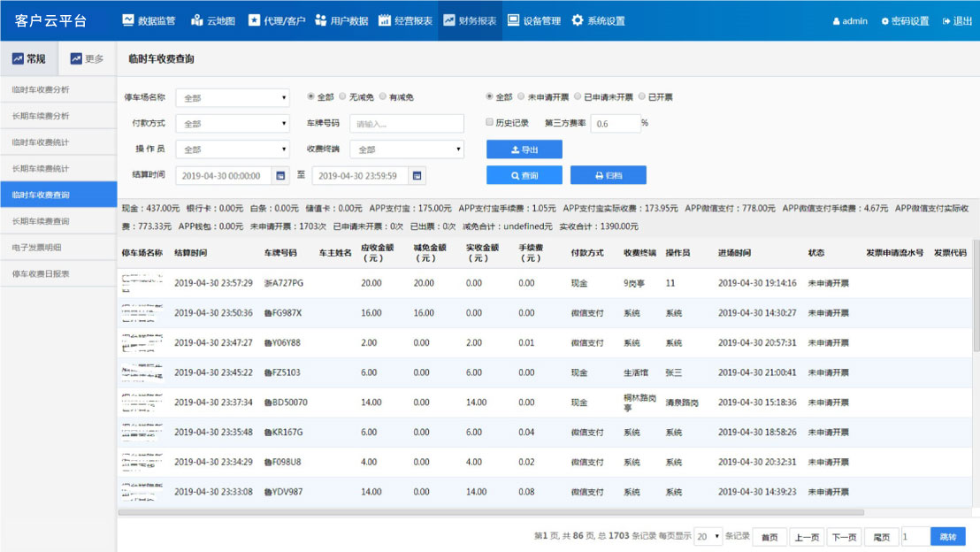Image resolution: width=980 pixels, height=552 pixels.
Task: Click the blue 归档 archive button
Action: click(x=609, y=175)
